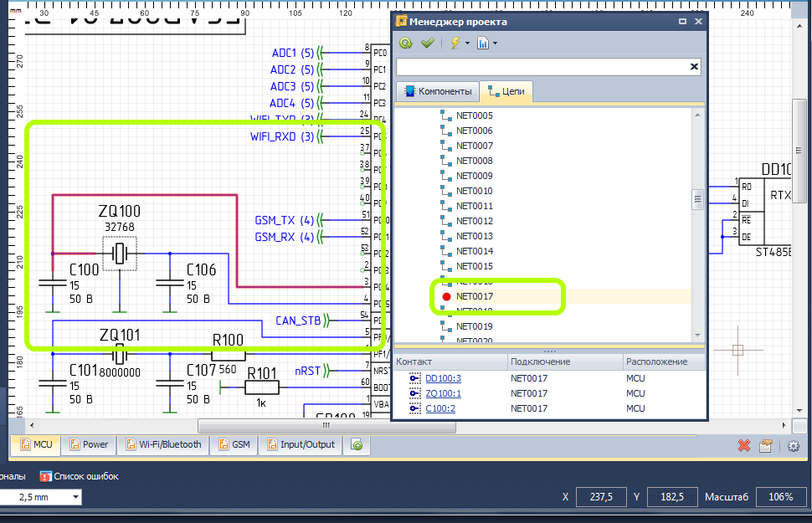The image size is (812, 523).
Task: Click the net icon beside NET0010
Action: tap(446, 191)
